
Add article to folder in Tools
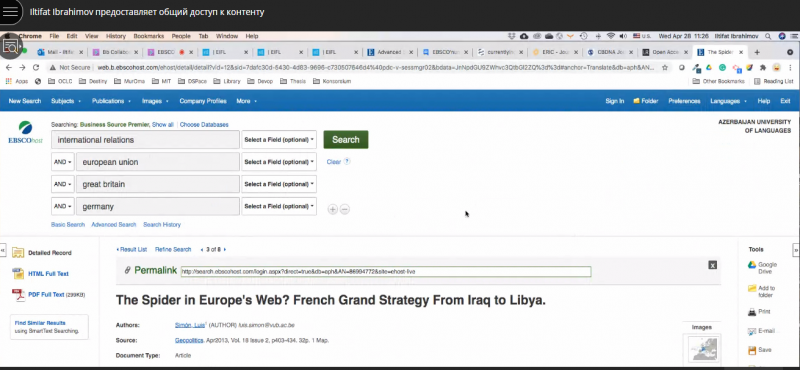[x=762, y=291]
